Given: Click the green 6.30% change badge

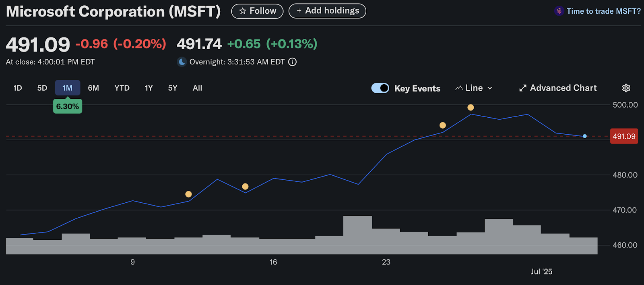Looking at the screenshot, I should (68, 106).
